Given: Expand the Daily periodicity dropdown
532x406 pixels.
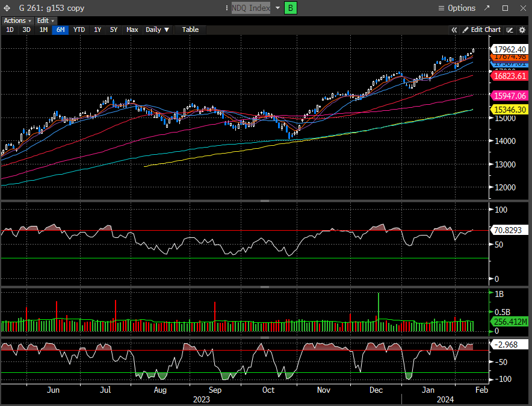Looking at the screenshot, I should (x=157, y=30).
